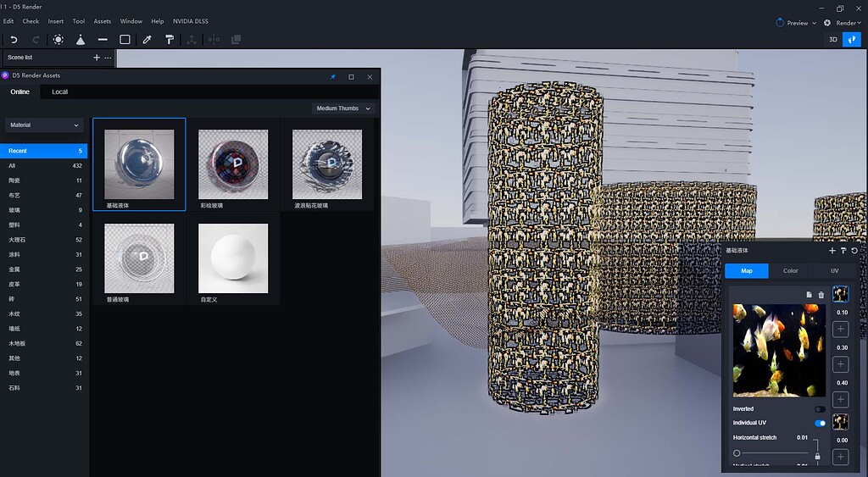The image size is (868, 477).
Task: Delete the fish texture map with trash
Action: [x=821, y=295]
